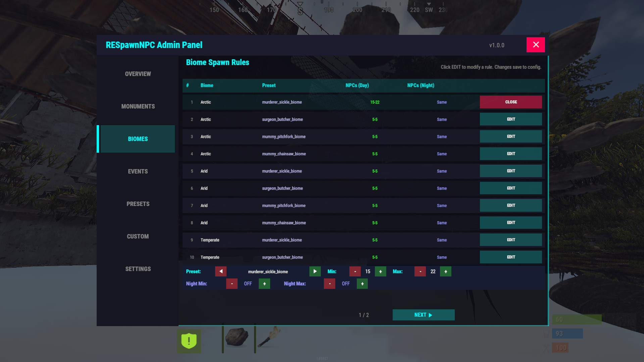Switch to the Presets tab
The width and height of the screenshot is (644, 362).
[138, 204]
